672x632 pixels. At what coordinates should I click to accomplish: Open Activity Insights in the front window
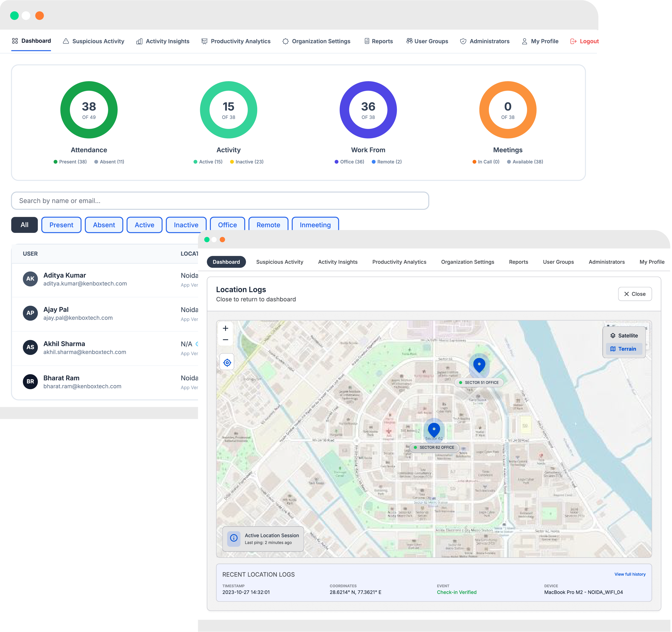[x=338, y=262]
